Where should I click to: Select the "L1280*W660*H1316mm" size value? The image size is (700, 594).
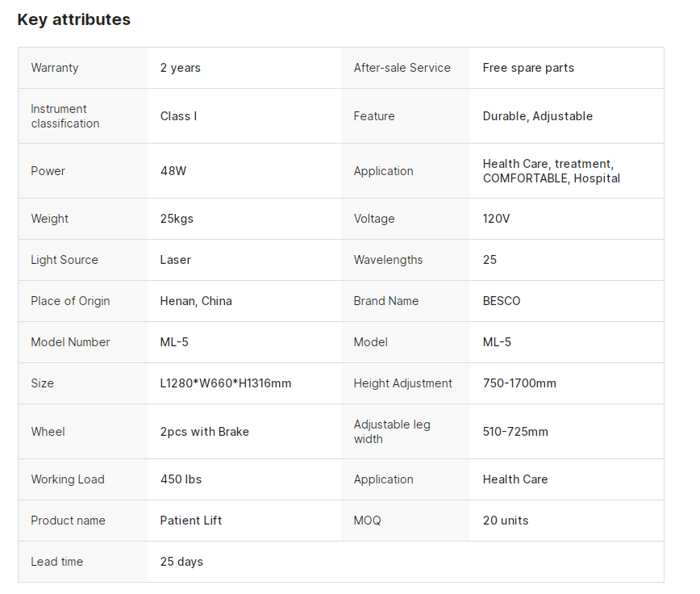click(x=226, y=383)
